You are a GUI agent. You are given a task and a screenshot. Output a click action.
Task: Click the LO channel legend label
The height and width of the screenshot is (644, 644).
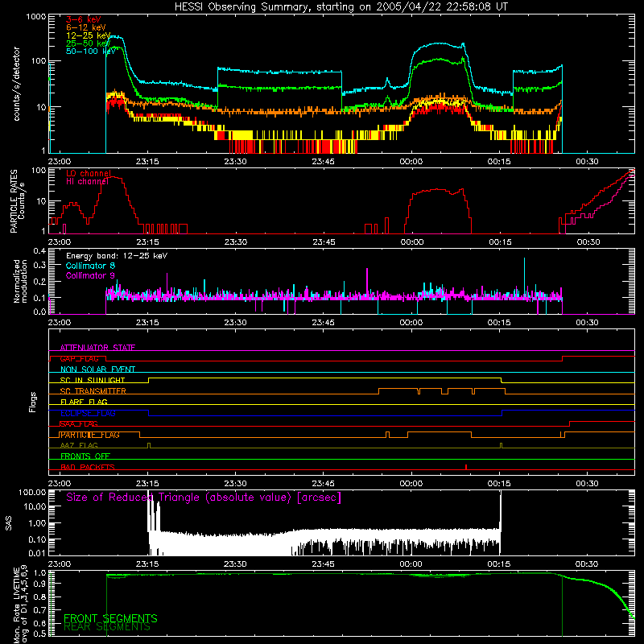click(89, 173)
